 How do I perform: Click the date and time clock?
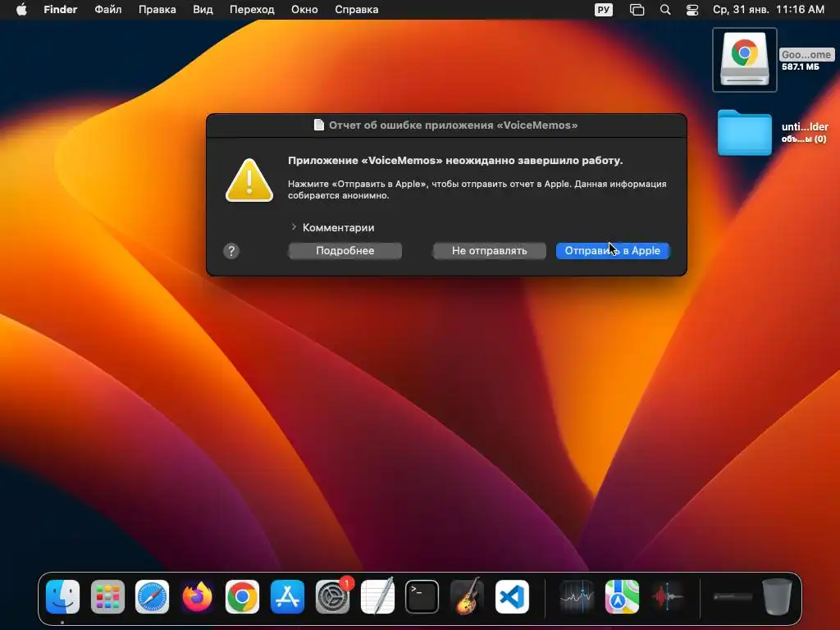(768, 10)
